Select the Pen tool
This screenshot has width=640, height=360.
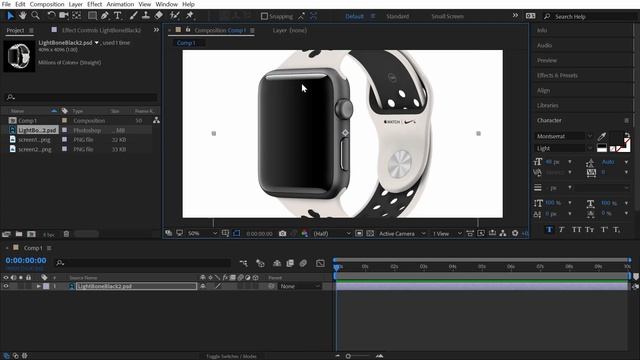tap(105, 16)
